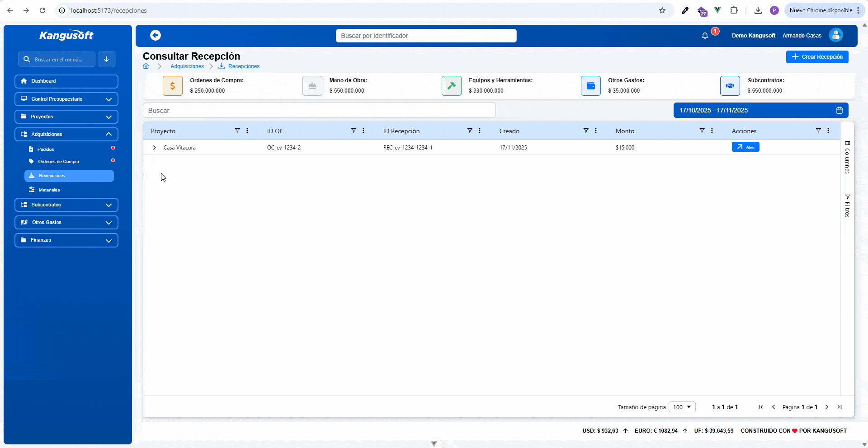Select Recepciones in the sidebar
Viewport: 868px width, 448px height.
pyautogui.click(x=69, y=176)
